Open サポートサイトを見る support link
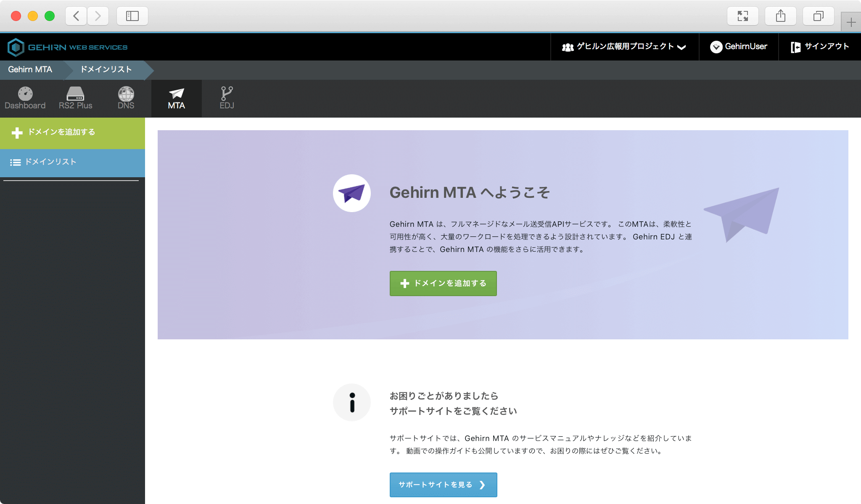 click(443, 485)
